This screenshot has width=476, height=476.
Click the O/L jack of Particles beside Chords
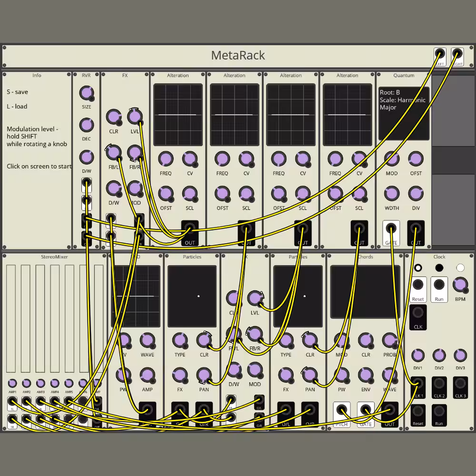[286, 410]
